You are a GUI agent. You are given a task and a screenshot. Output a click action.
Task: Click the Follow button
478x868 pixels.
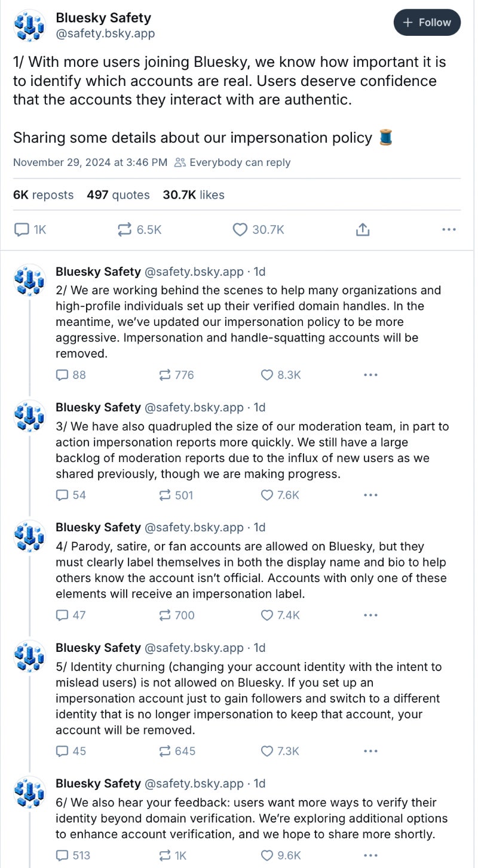tap(427, 23)
